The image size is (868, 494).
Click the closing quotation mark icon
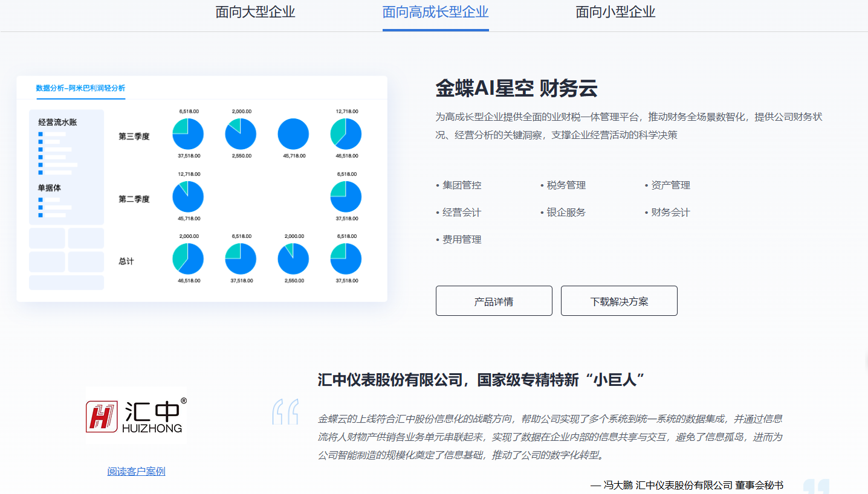click(816, 487)
